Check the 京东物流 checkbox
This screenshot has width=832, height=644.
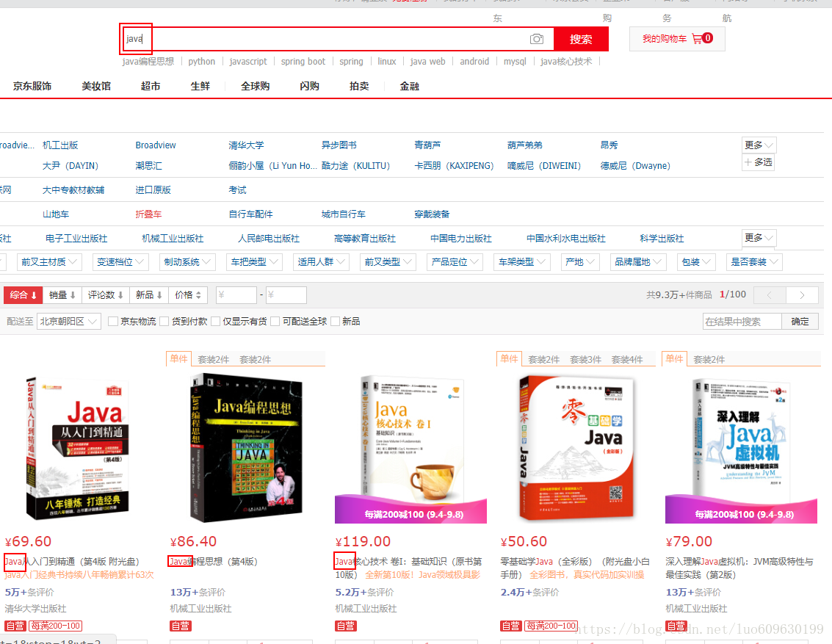coord(112,322)
